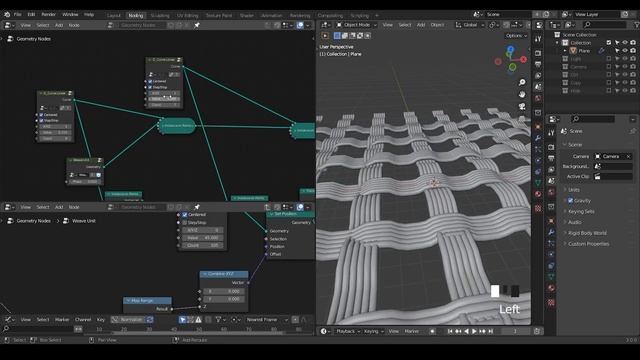This screenshot has width=640, height=360.
Task: Click the Map Range node header
Action: [147, 300]
